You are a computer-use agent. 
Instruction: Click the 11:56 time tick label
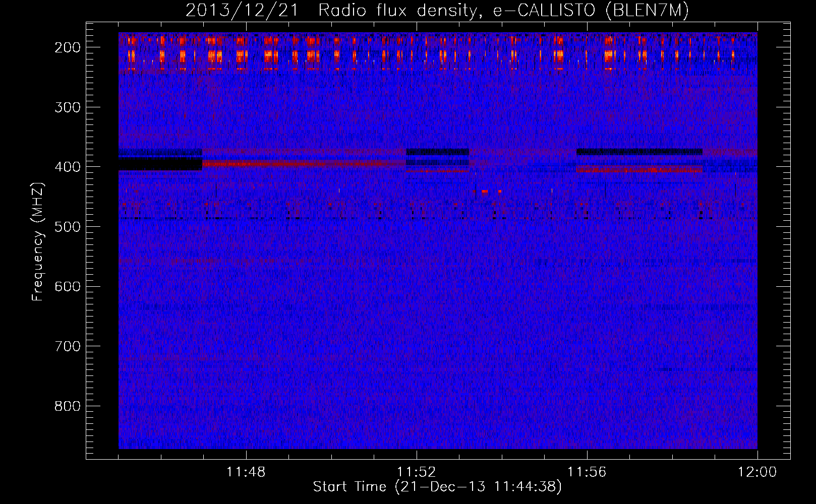[x=587, y=472]
